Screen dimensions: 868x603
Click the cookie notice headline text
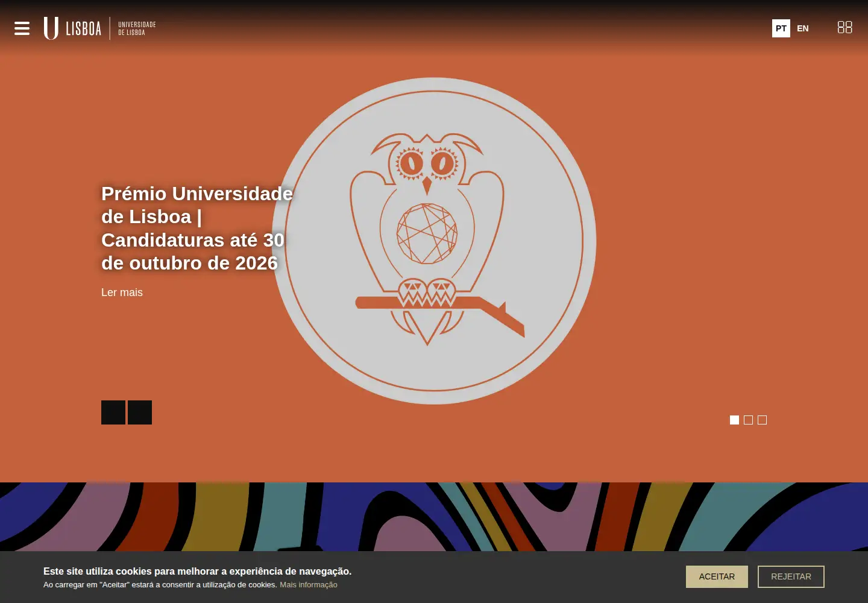(197, 571)
